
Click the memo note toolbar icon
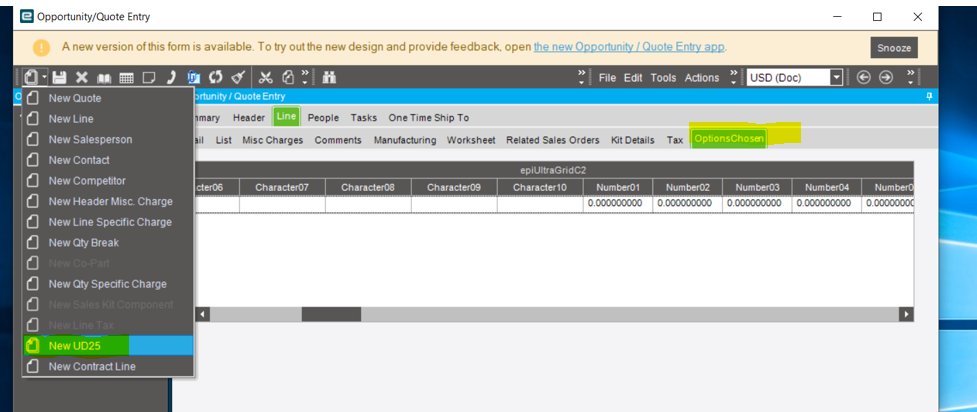[148, 78]
